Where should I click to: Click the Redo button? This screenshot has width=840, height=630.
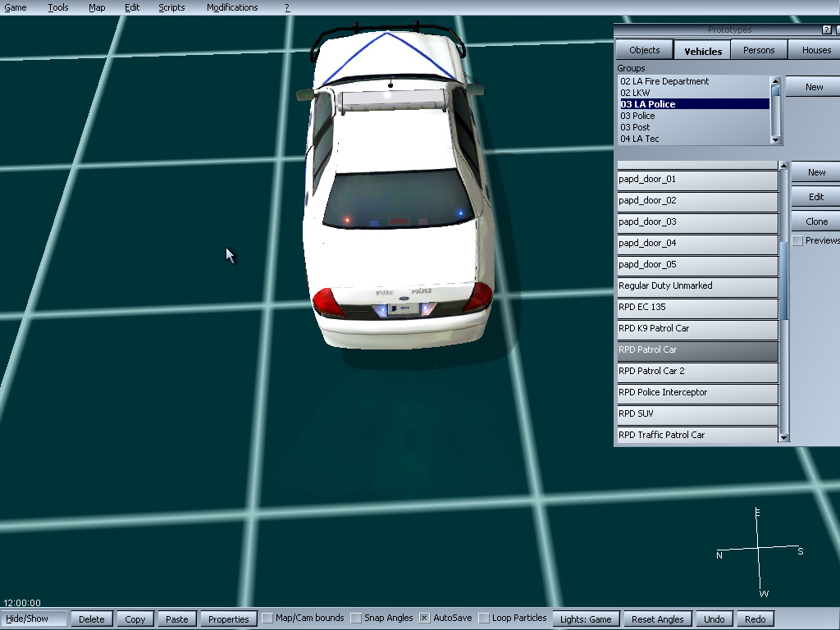756,619
